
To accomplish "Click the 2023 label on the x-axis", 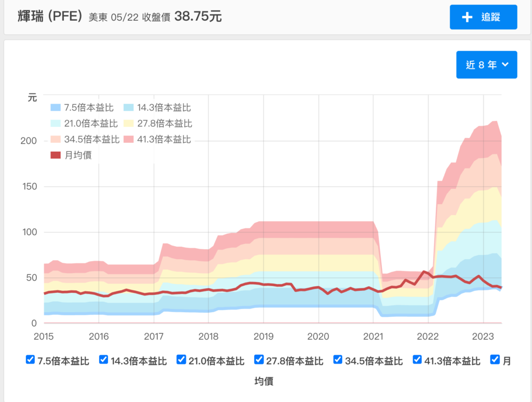I will pos(484,337).
